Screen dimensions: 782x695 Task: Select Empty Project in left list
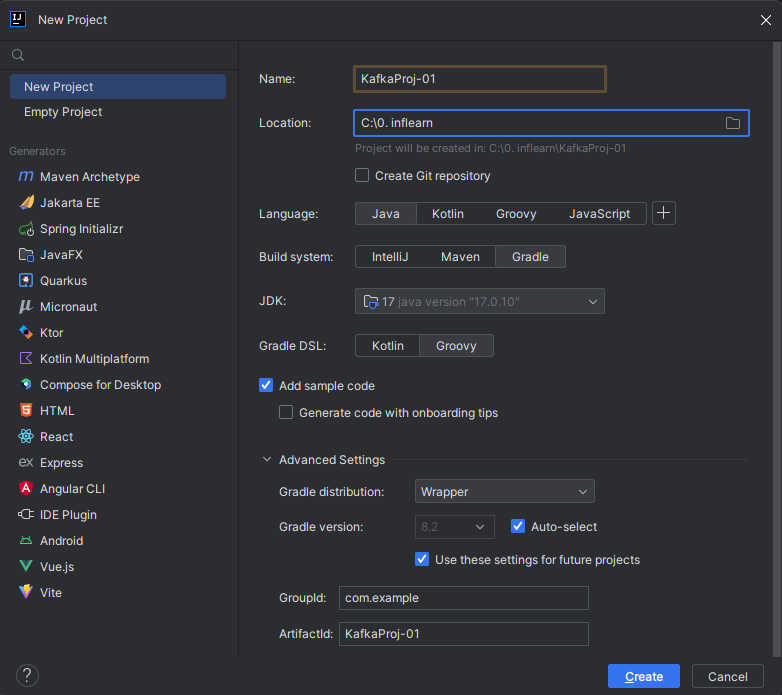pyautogui.click(x=118, y=112)
